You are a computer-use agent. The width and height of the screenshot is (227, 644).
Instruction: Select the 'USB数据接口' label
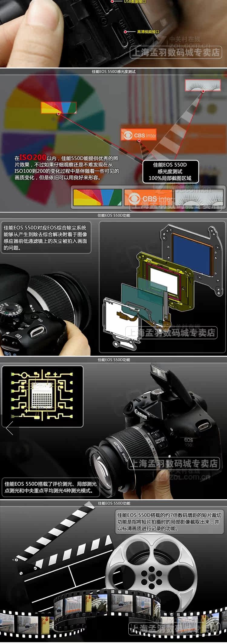point(135,2)
